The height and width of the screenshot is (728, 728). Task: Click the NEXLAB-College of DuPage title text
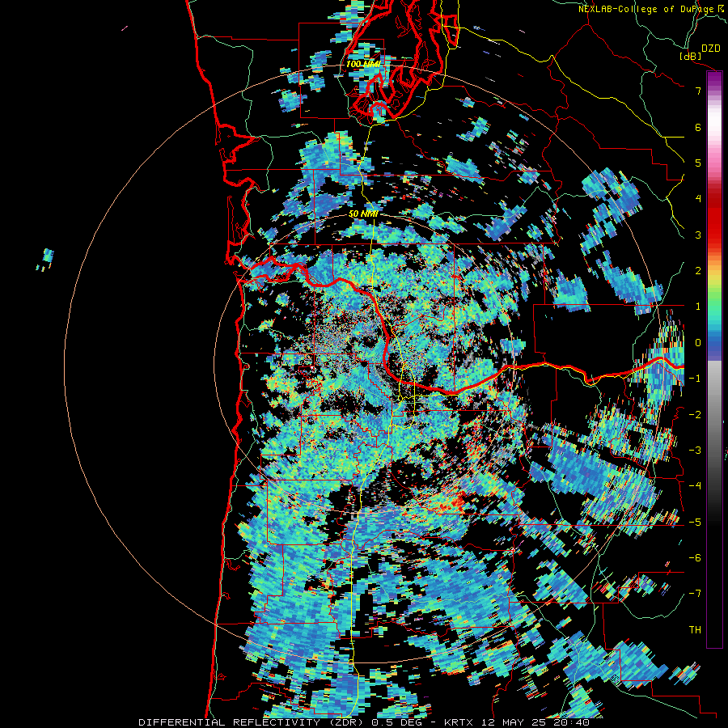646,9
